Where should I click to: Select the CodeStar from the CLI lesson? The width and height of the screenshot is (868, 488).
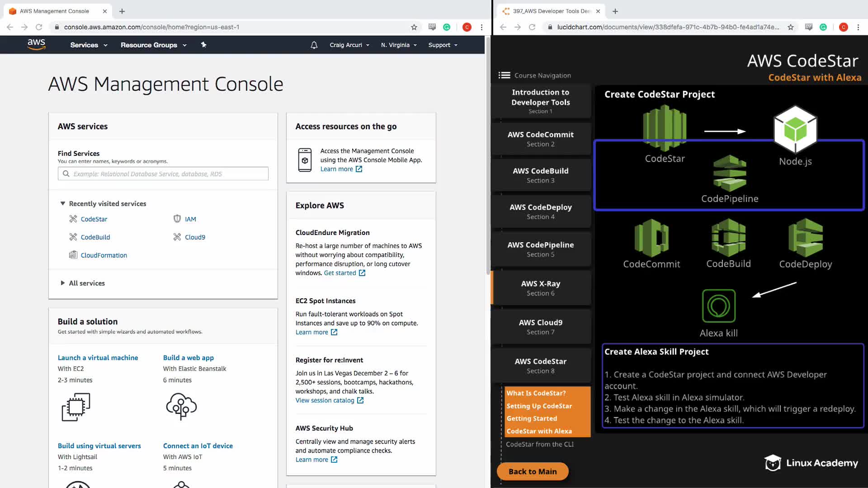point(539,444)
